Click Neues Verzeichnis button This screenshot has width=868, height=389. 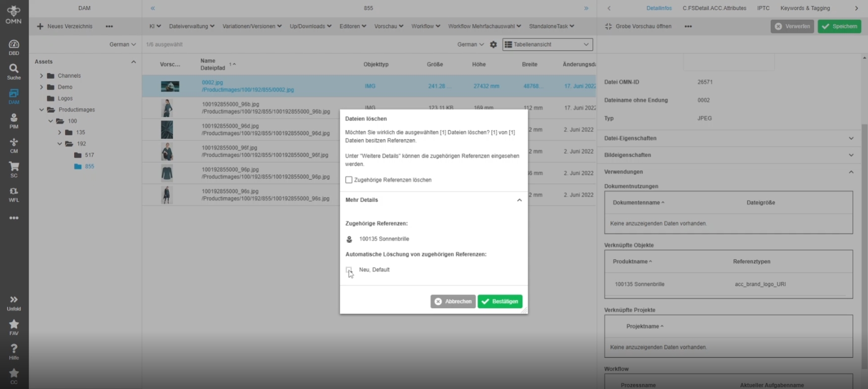point(65,26)
